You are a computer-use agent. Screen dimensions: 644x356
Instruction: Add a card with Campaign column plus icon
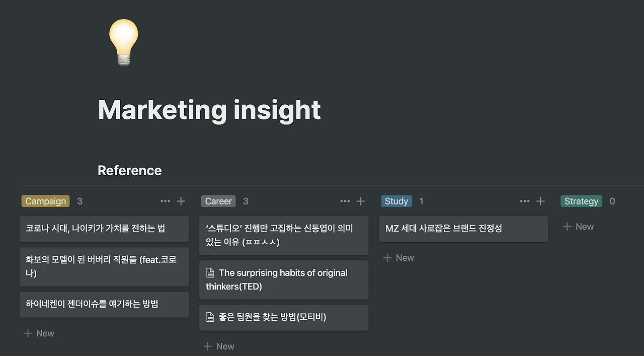point(181,201)
